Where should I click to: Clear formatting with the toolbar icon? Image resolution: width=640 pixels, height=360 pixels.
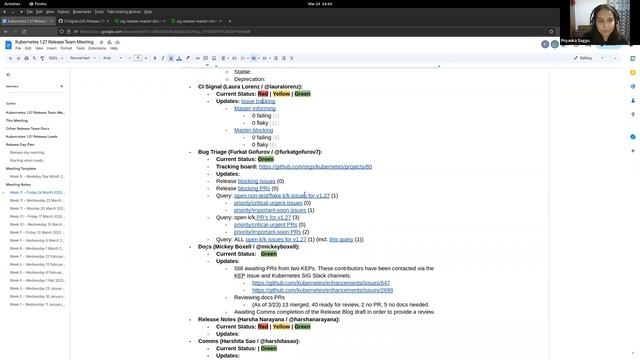click(292, 58)
